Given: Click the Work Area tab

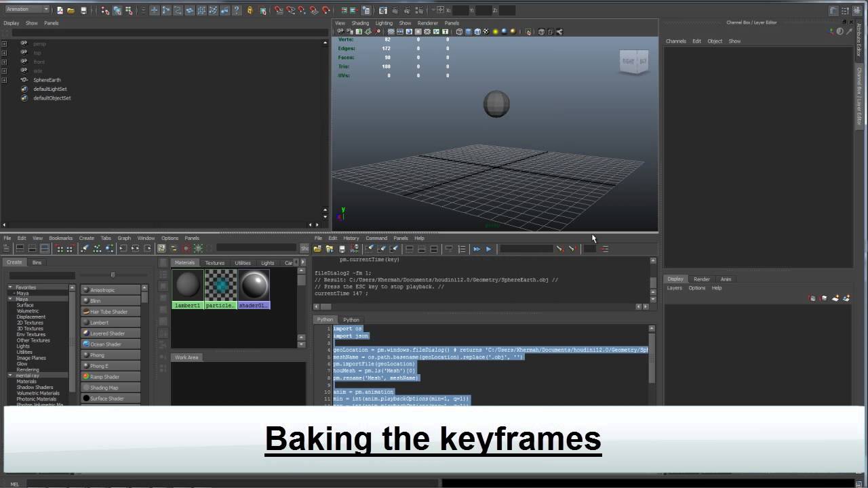Looking at the screenshot, I should click(186, 357).
